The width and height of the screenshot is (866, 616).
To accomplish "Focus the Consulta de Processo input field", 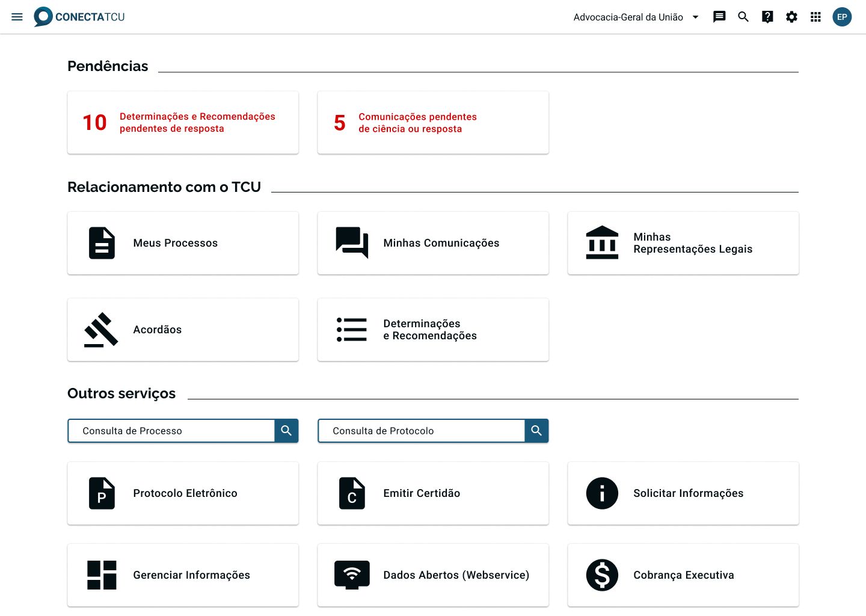I will (x=171, y=431).
